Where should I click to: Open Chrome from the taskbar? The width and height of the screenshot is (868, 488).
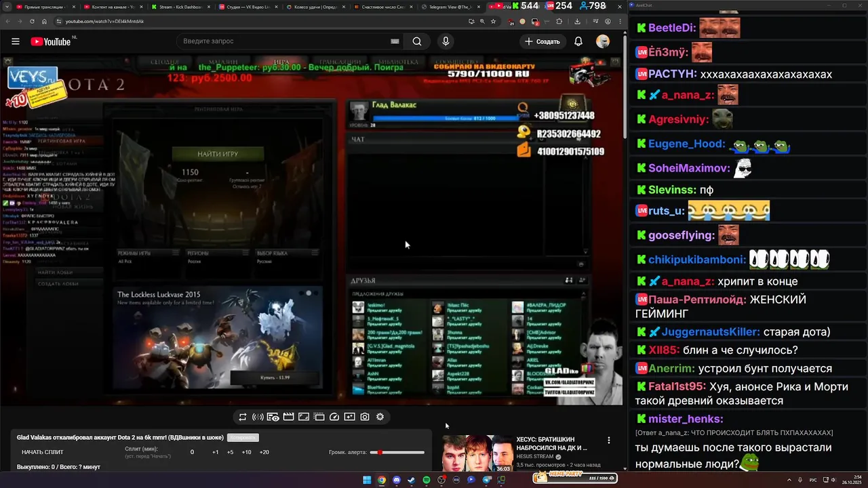coord(382,480)
